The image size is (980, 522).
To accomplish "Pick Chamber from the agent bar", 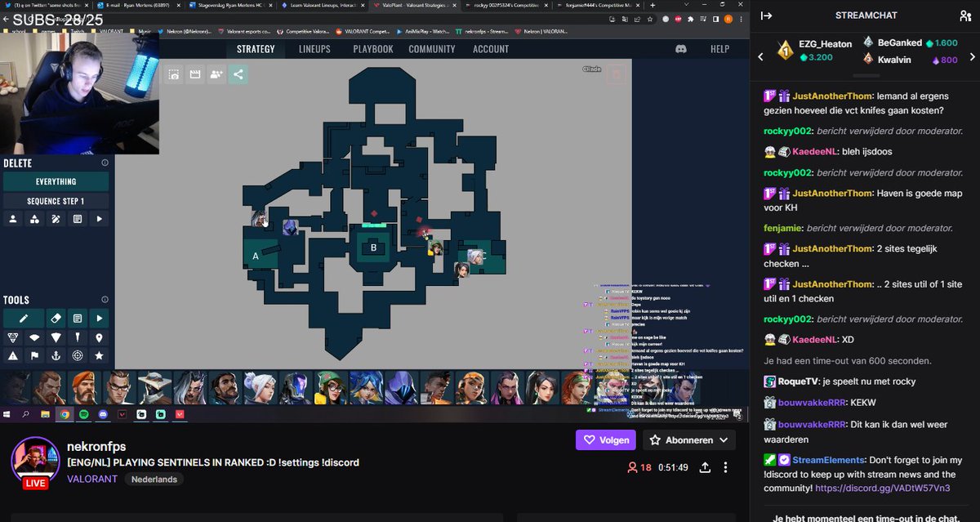I will 120,388.
